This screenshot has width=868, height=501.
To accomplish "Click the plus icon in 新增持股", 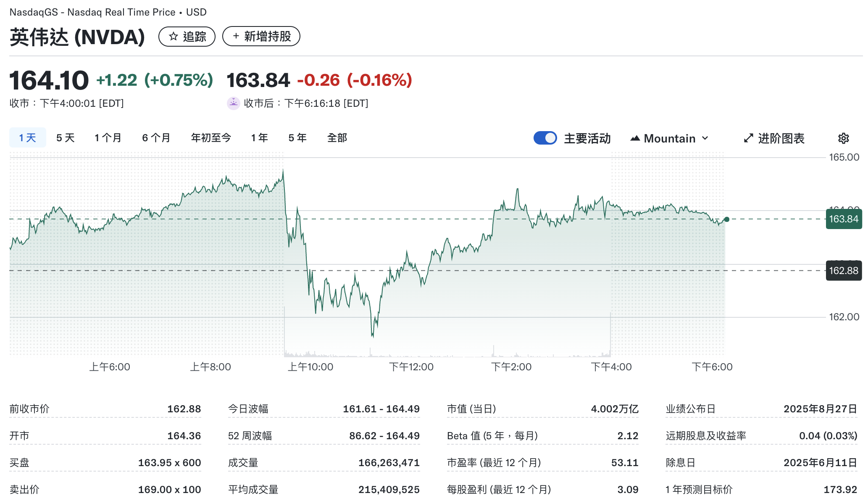I will [x=236, y=36].
